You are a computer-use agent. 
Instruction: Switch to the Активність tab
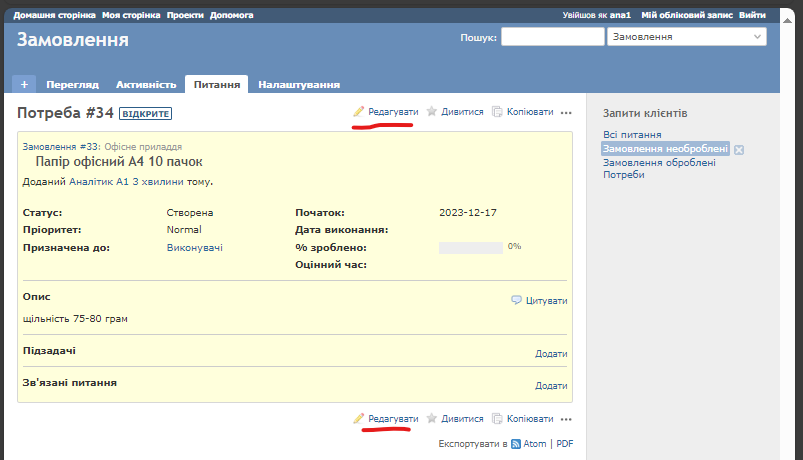click(x=146, y=85)
